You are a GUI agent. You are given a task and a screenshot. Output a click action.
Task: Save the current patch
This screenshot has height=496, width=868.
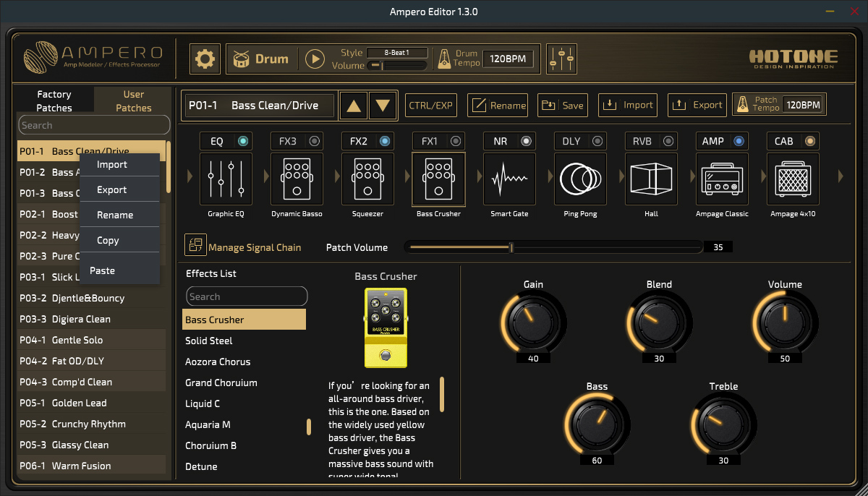[562, 105]
